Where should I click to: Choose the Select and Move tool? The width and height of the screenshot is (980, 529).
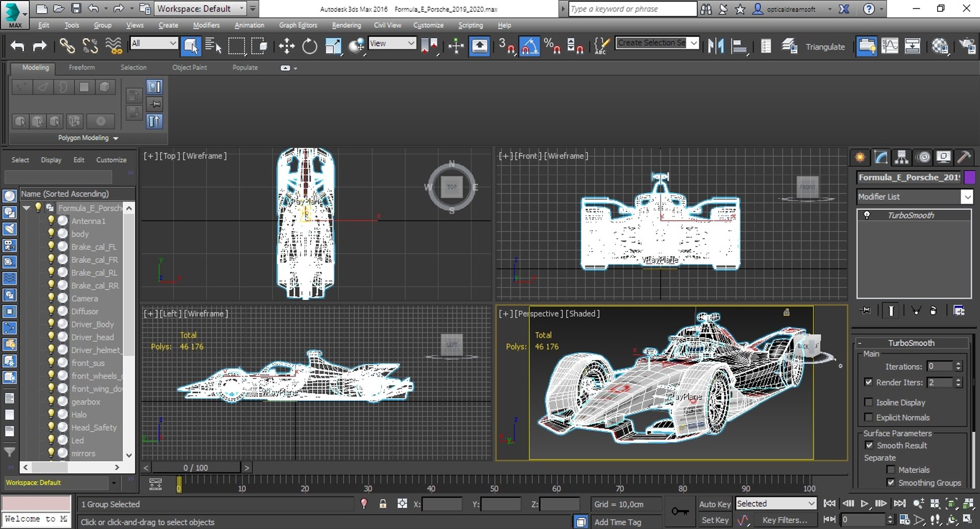tap(287, 46)
